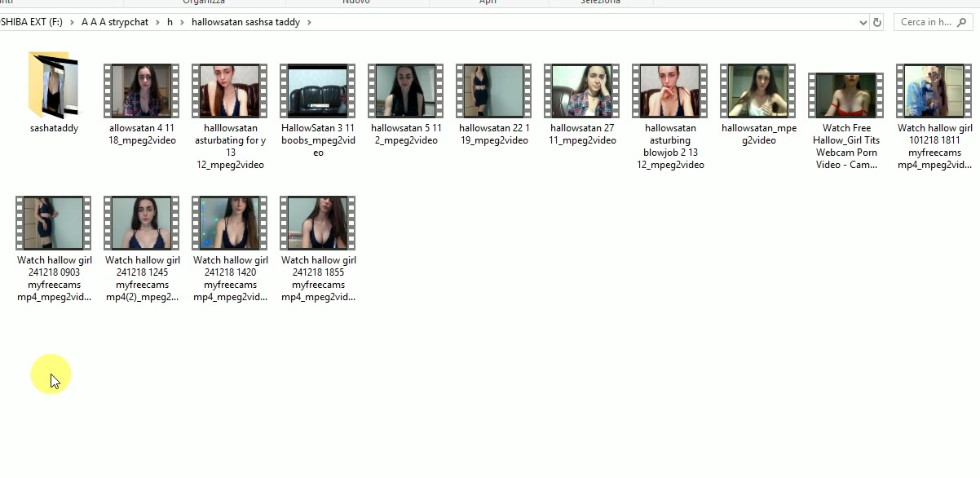Click the hallowsatan 22 1 19 video icon
Viewport: 980px width, 478px height.
[x=493, y=91]
